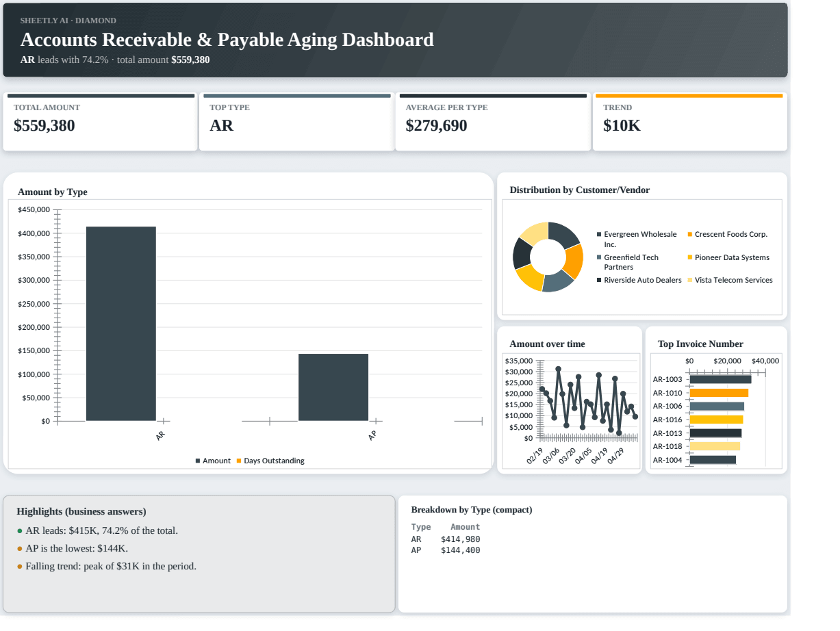840x631 pixels.
Task: Click the AR-1018 light yellow bar
Action: [x=715, y=446]
